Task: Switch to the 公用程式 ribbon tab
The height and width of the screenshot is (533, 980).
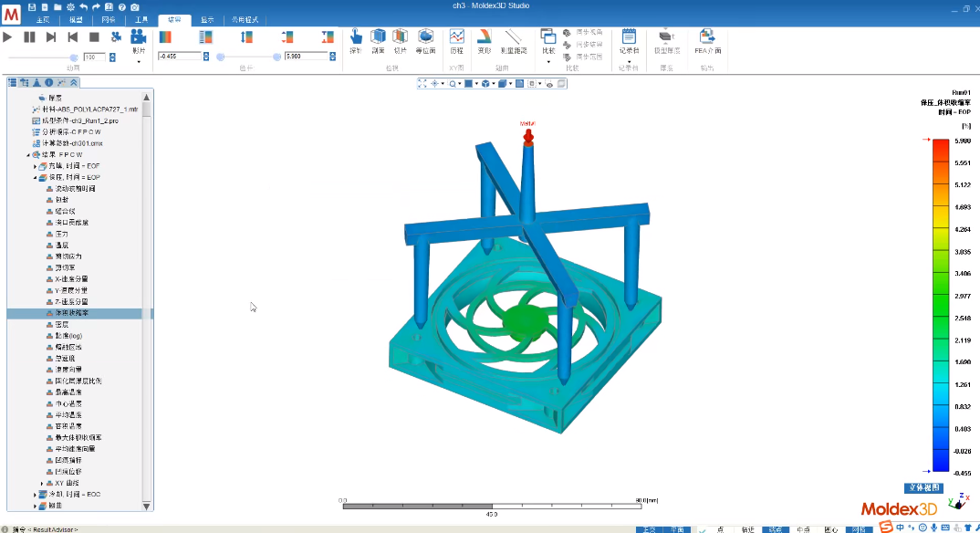Action: tap(245, 20)
